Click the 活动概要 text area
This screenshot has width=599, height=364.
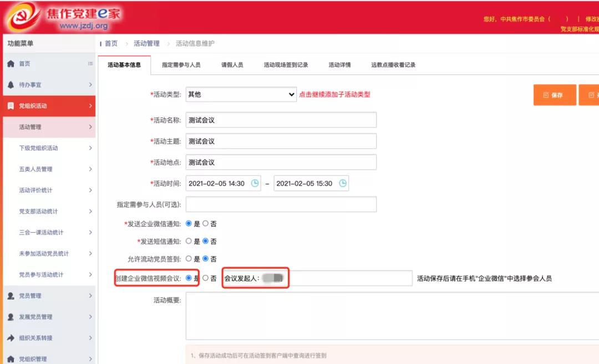392,316
